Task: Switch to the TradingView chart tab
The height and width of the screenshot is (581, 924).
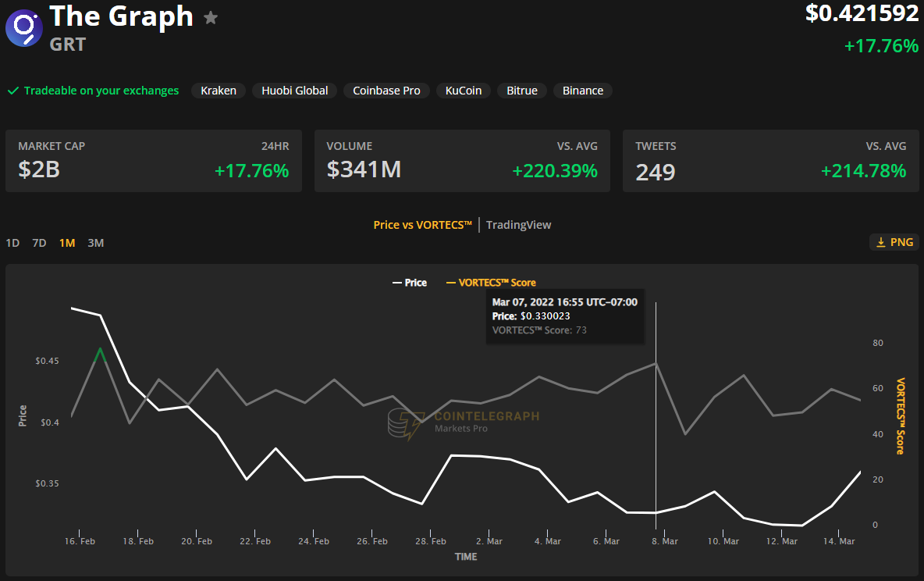Action: pyautogui.click(x=518, y=225)
